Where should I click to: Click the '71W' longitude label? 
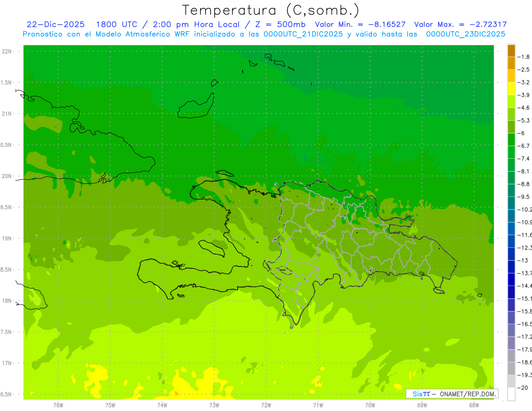tap(318, 405)
